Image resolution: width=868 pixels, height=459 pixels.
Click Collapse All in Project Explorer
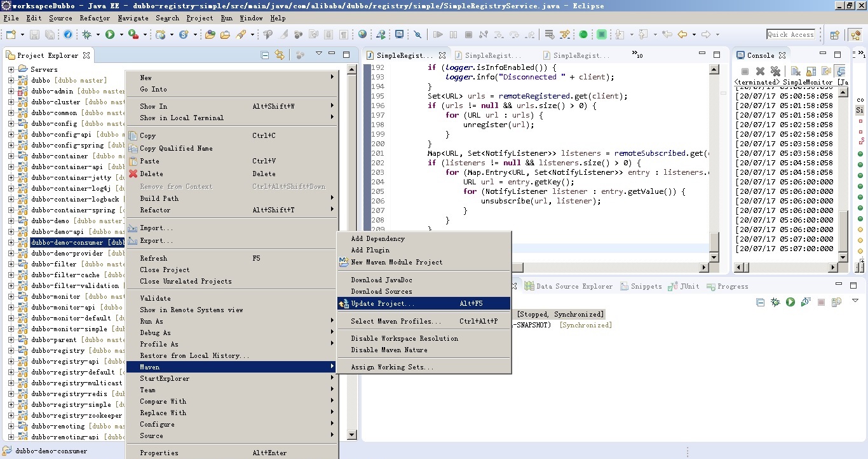pos(264,55)
